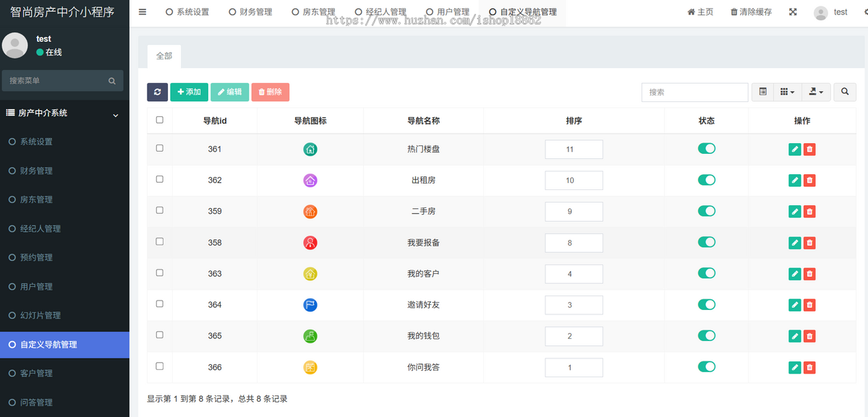Open the 财务管理 menu in the top bar
868x417 pixels.
[x=250, y=12]
